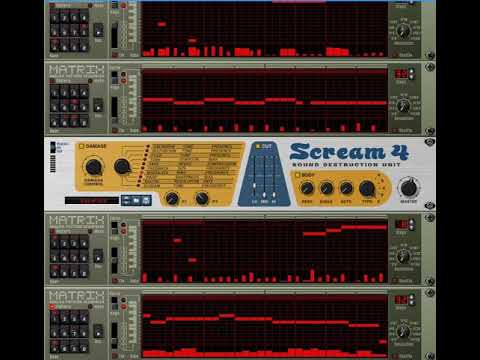The width and height of the screenshot is (480, 360).
Task: Click the Scream 4 patch name display
Action: (x=92, y=201)
